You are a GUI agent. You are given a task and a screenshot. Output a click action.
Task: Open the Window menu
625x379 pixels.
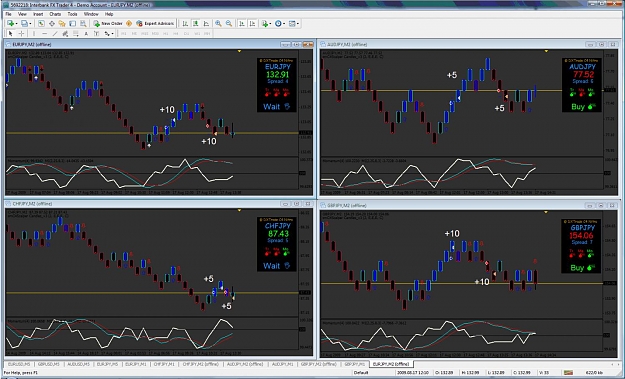pyautogui.click(x=91, y=14)
